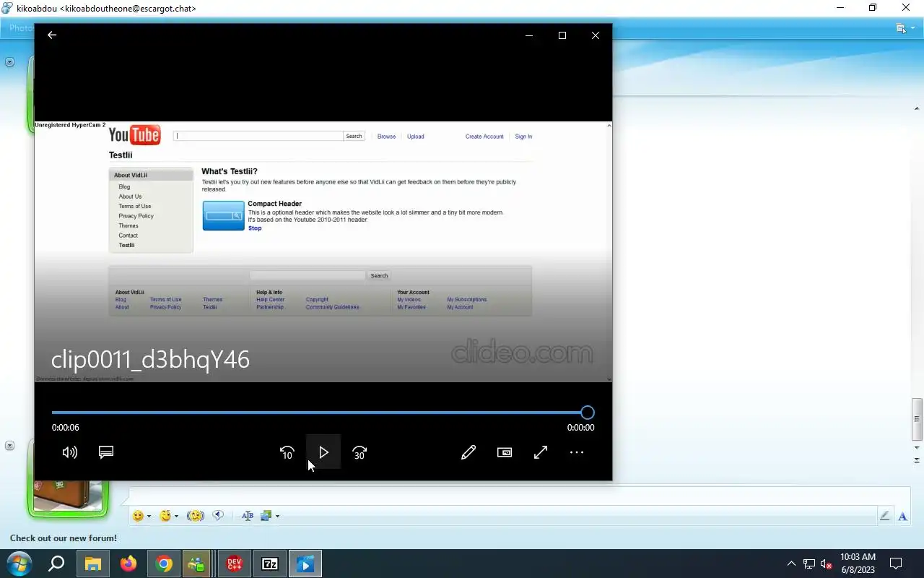Screen dimensions: 924x578
Task: Open the chat window options menu icon
Action: click(901, 28)
